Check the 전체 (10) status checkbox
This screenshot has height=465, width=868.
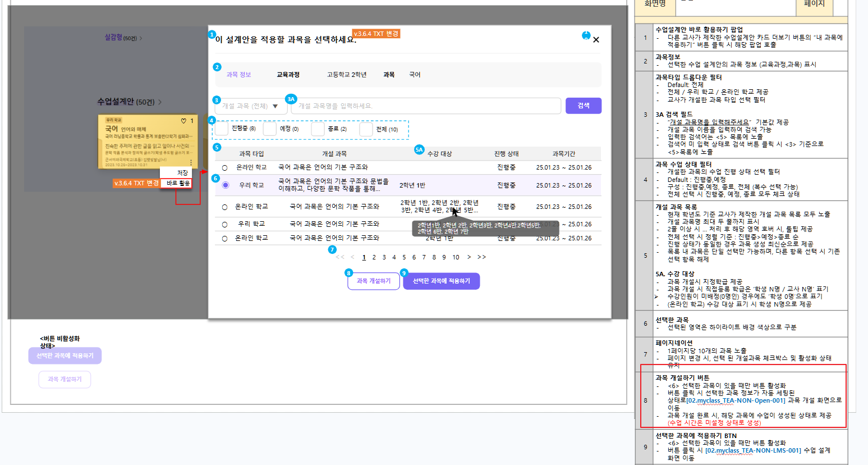pos(366,129)
